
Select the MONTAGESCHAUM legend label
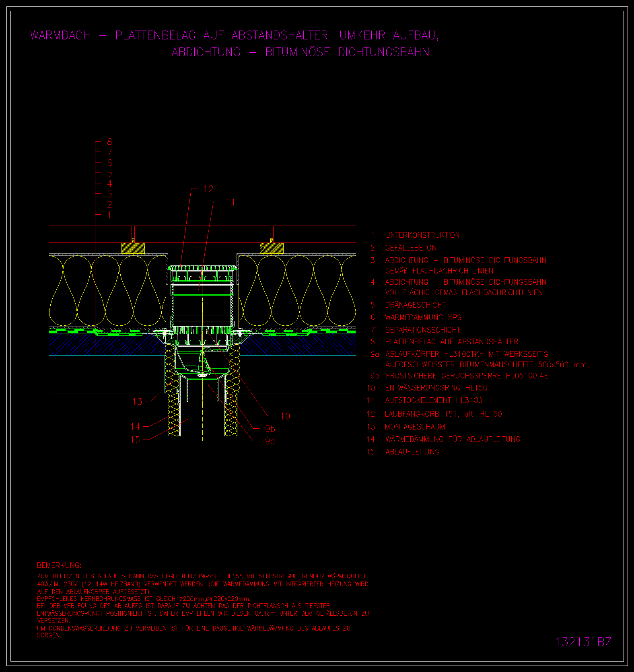click(415, 427)
